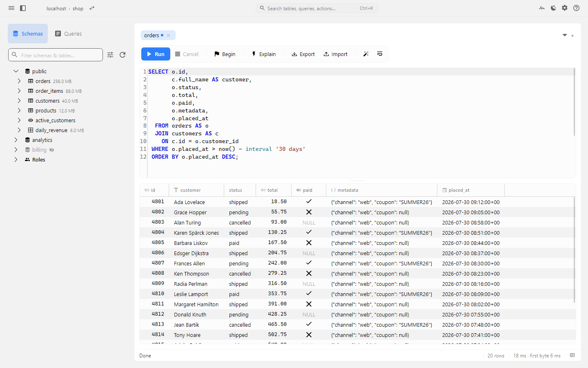This screenshot has height=368, width=588.
Task: Expand the analytics schema
Action: point(16,140)
